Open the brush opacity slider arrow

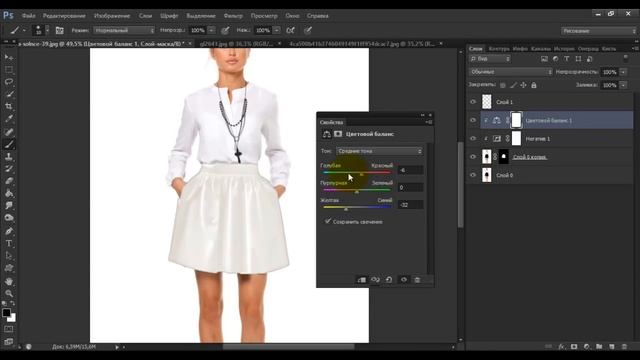coord(211,31)
